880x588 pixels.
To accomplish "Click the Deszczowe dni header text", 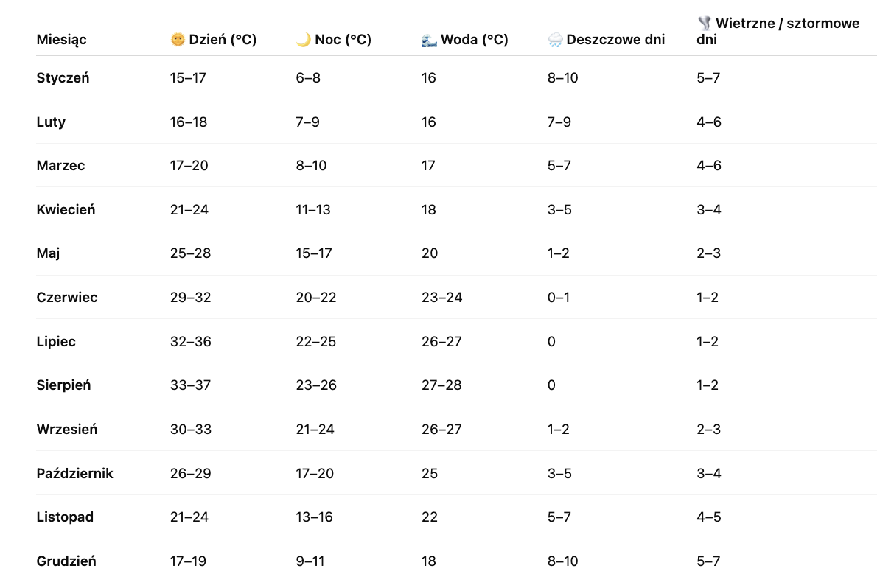I will tap(615, 40).
